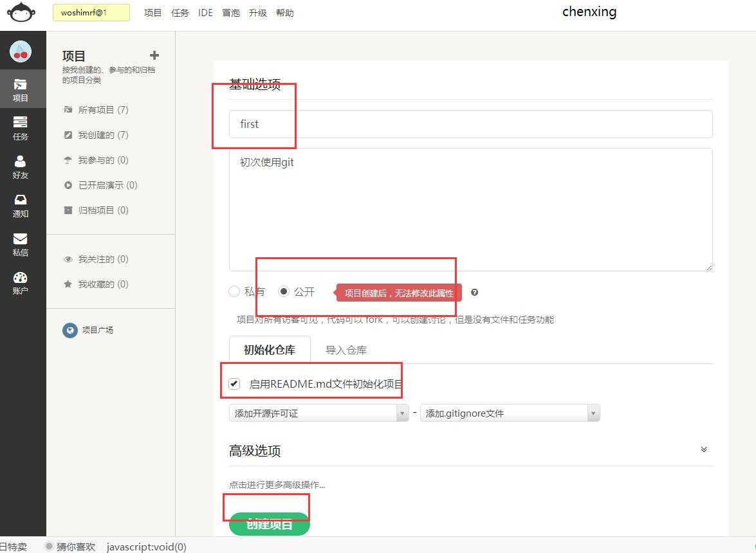This screenshot has width=756, height=553.
Task: Click the chenxing username at top
Action: click(x=589, y=12)
